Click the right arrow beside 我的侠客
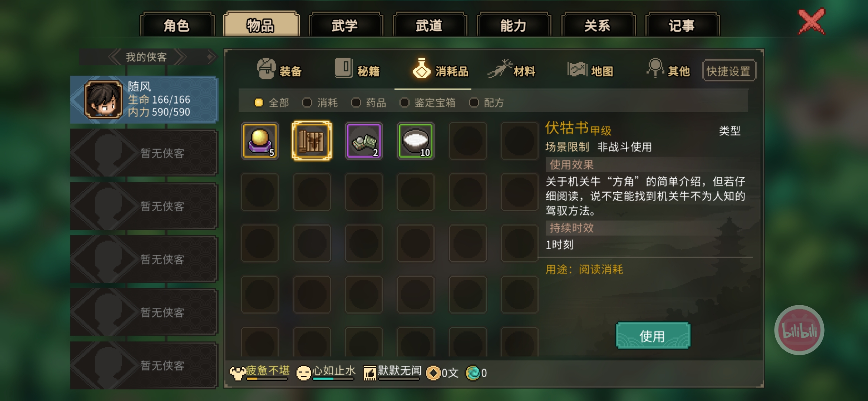868x401 pixels. click(x=180, y=57)
